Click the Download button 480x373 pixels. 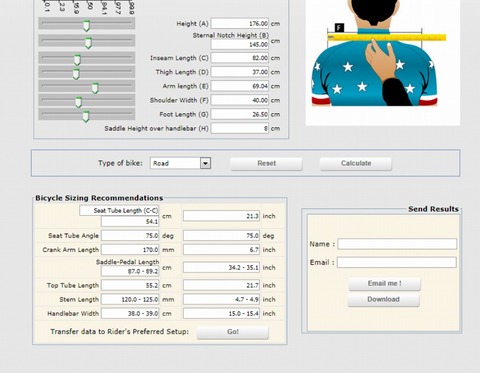pyautogui.click(x=383, y=300)
